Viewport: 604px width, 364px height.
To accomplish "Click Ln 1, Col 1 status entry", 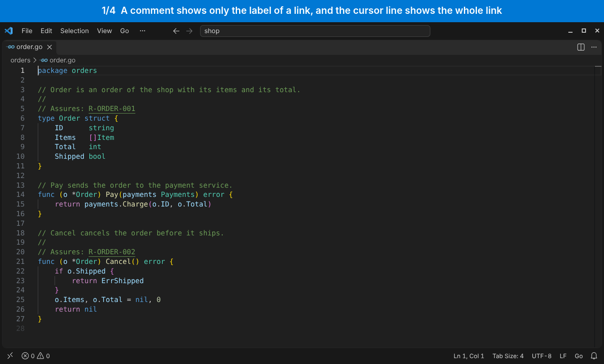I will click(469, 356).
